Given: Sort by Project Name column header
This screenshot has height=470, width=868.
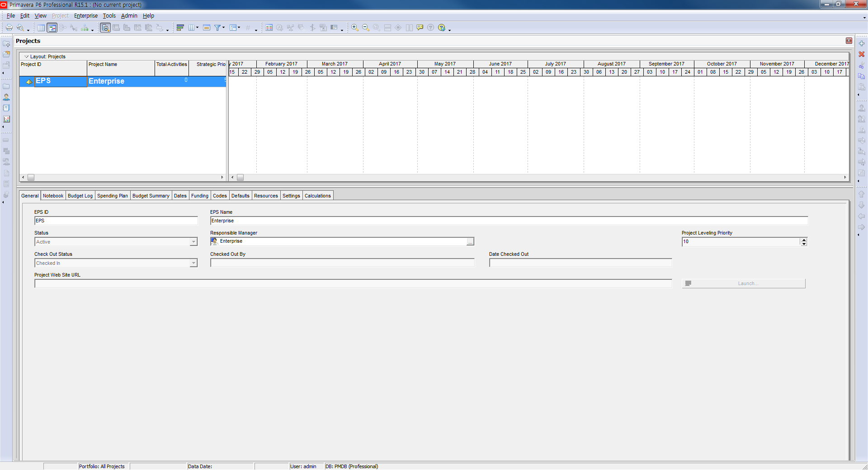Looking at the screenshot, I should (121, 68).
